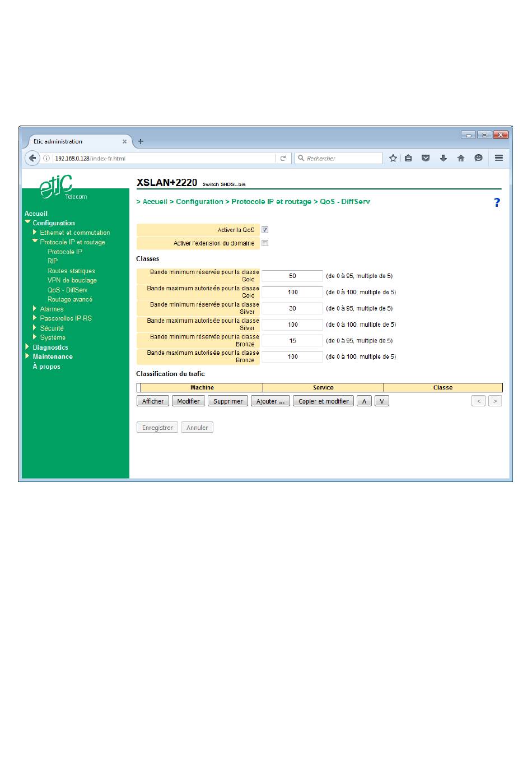532x783 pixels.
Task: Expand the Ethernet et commutation section
Action: click(x=35, y=232)
